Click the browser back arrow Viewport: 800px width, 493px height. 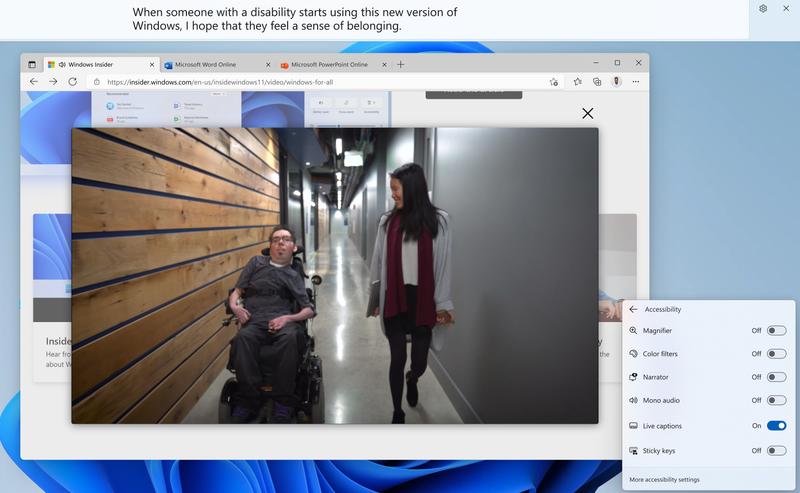[x=34, y=82]
